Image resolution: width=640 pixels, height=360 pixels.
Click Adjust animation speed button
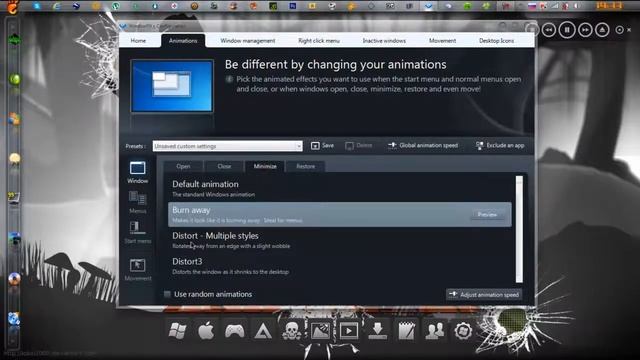(x=484, y=295)
